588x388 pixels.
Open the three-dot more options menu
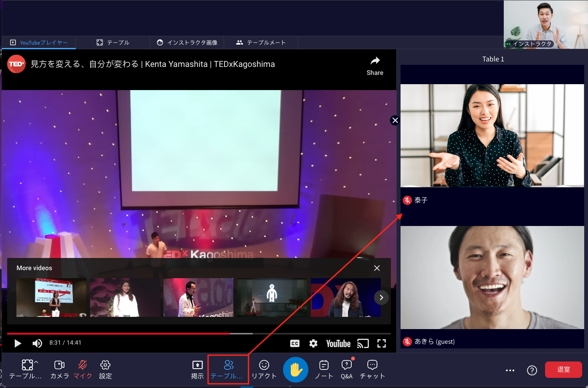click(x=510, y=370)
